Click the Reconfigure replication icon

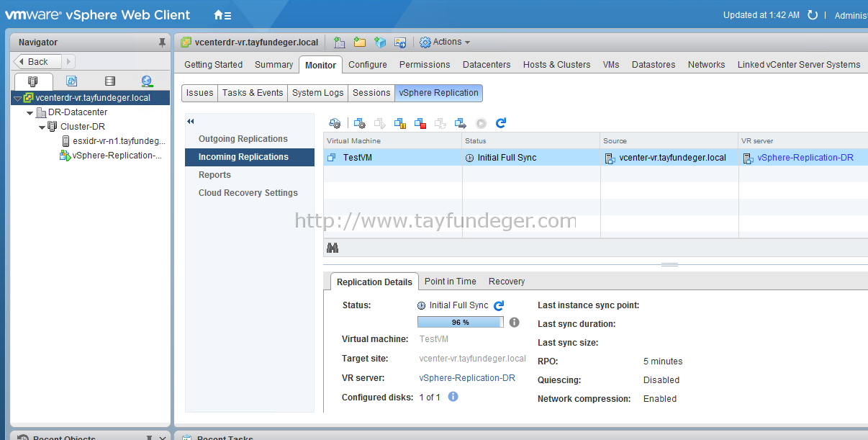pyautogui.click(x=360, y=124)
